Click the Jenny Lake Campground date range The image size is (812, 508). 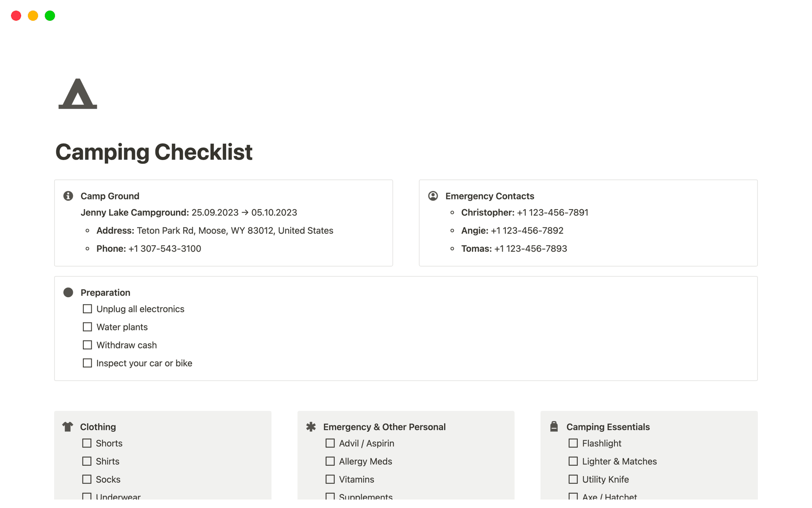click(x=244, y=213)
